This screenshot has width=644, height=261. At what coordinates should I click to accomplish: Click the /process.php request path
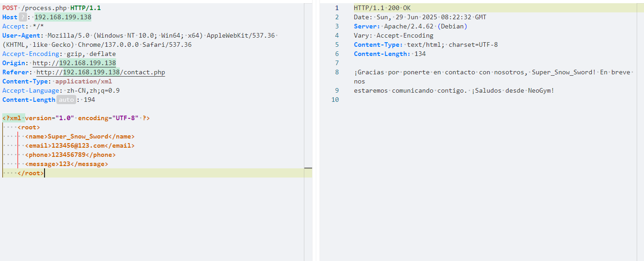click(x=45, y=8)
